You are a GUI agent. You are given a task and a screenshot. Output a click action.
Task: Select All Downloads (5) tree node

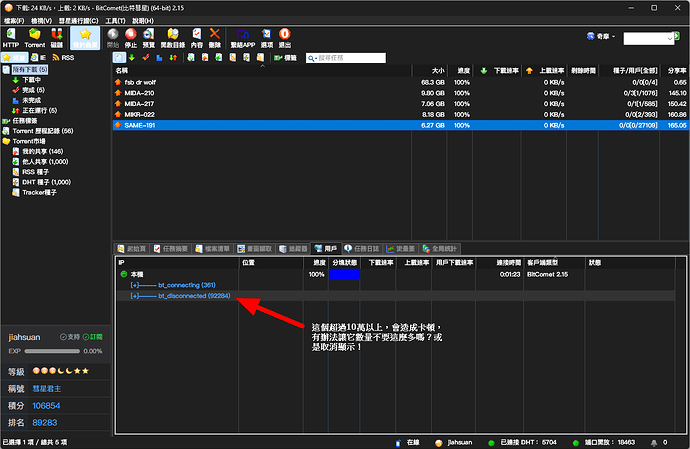click(x=29, y=70)
